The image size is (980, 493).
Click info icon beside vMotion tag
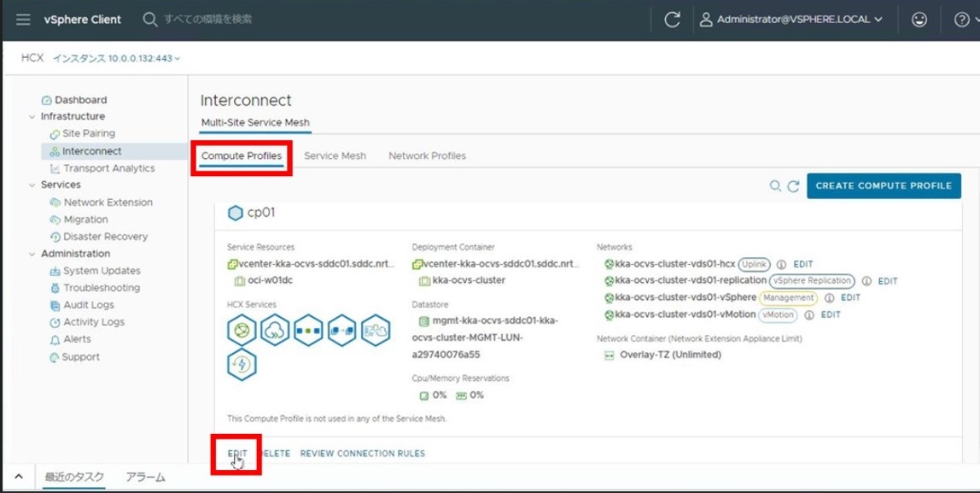[x=808, y=315]
